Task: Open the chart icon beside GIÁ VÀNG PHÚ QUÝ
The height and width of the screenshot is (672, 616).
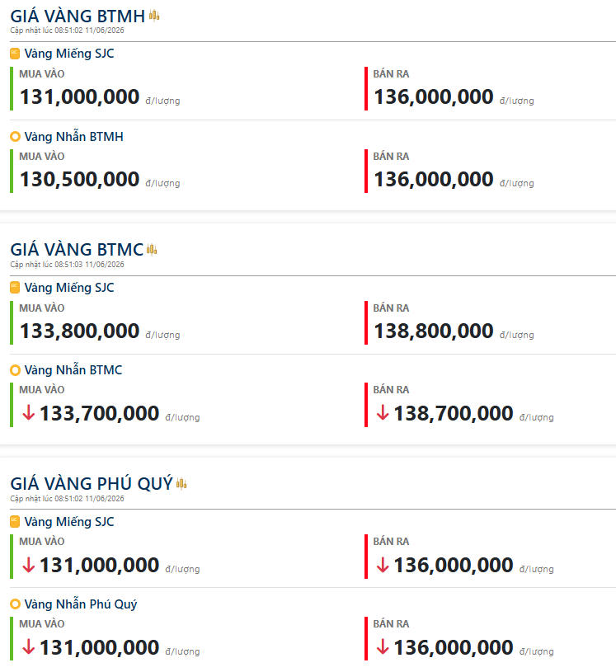Action: point(181,483)
